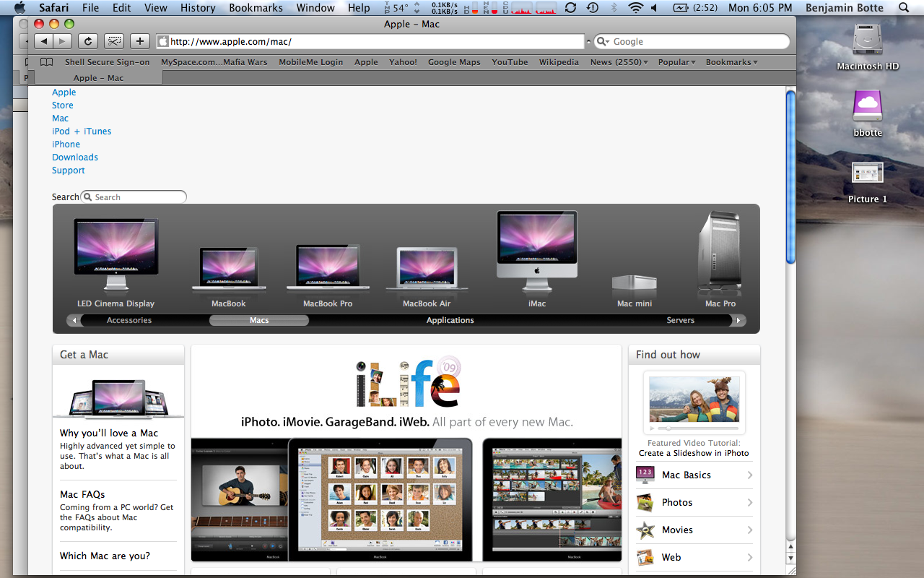The height and width of the screenshot is (578, 924).
Task: Open the View menu
Action: pyautogui.click(x=156, y=8)
